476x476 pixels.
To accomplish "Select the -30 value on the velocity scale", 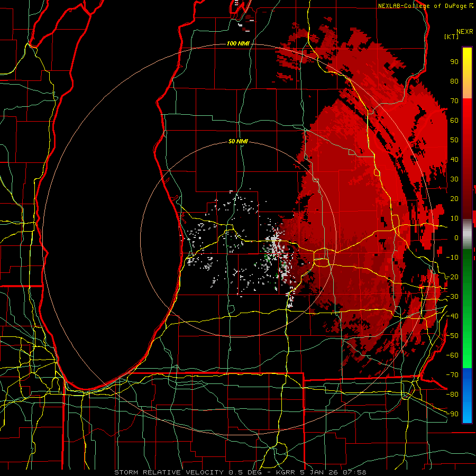I will pyautogui.click(x=452, y=297).
